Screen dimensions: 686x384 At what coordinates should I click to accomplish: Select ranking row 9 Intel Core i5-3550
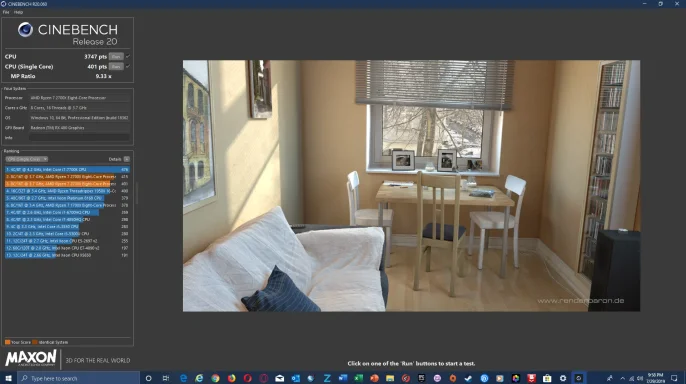67,227
